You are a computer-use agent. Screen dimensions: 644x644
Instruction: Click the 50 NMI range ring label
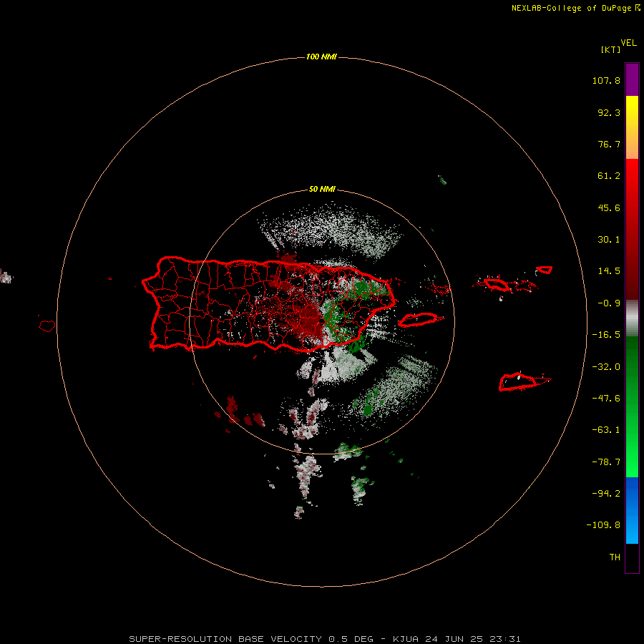(x=322, y=189)
